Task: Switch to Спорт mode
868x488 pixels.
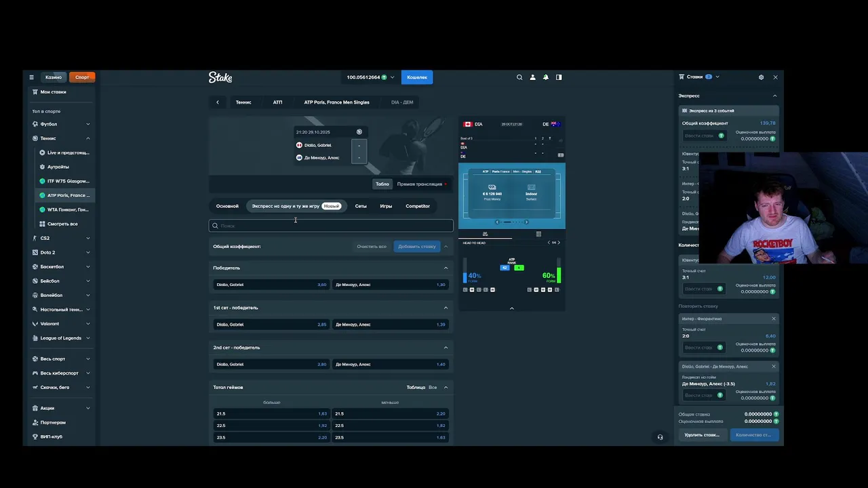Action: pyautogui.click(x=82, y=77)
